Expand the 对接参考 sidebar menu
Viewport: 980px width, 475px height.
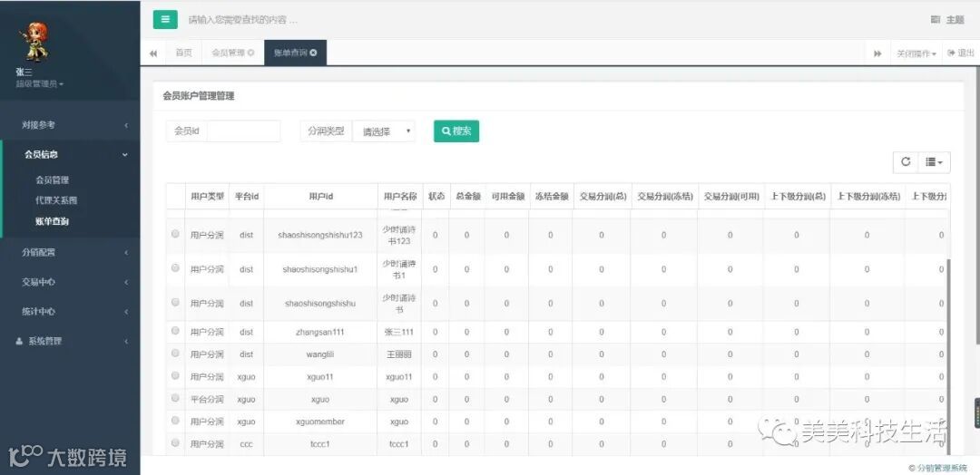tap(70, 125)
